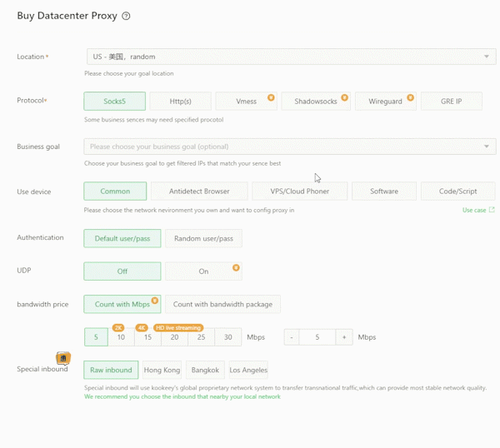Screen dimensions: 500x448
Task: Click the orange chat badge near Special inbound
Action: click(62, 358)
